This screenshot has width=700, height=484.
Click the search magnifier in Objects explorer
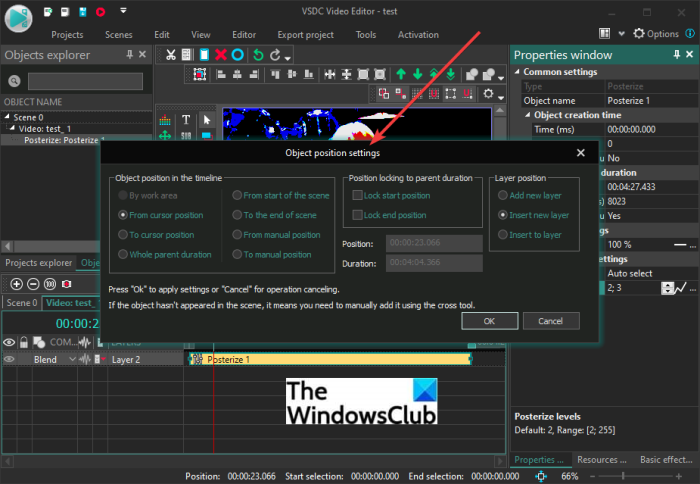pos(15,81)
